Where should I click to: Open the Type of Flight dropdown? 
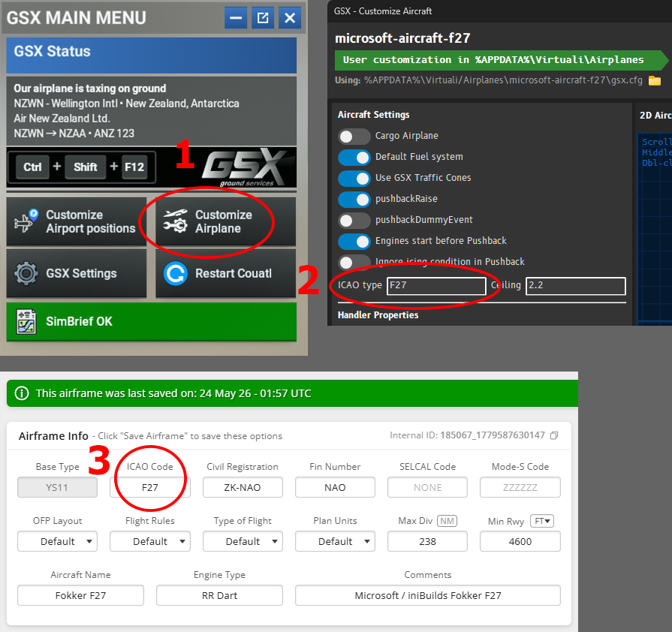[243, 542]
